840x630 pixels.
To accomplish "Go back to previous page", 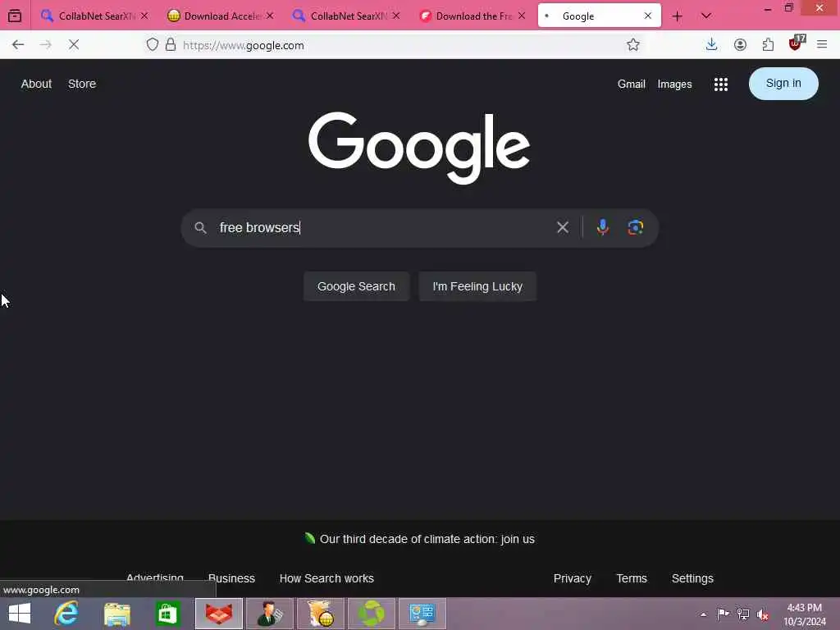I will tap(18, 45).
